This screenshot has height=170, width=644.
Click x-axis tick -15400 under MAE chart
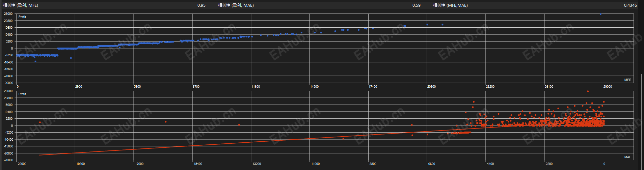point(197,164)
